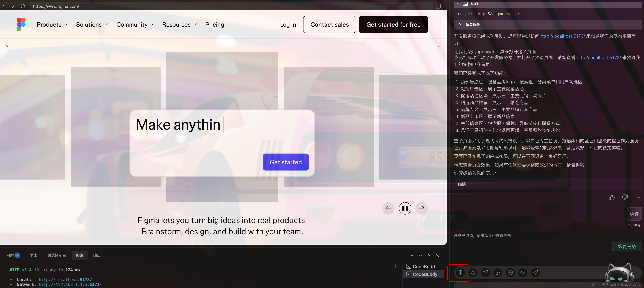Click the Contact sales button

329,25
